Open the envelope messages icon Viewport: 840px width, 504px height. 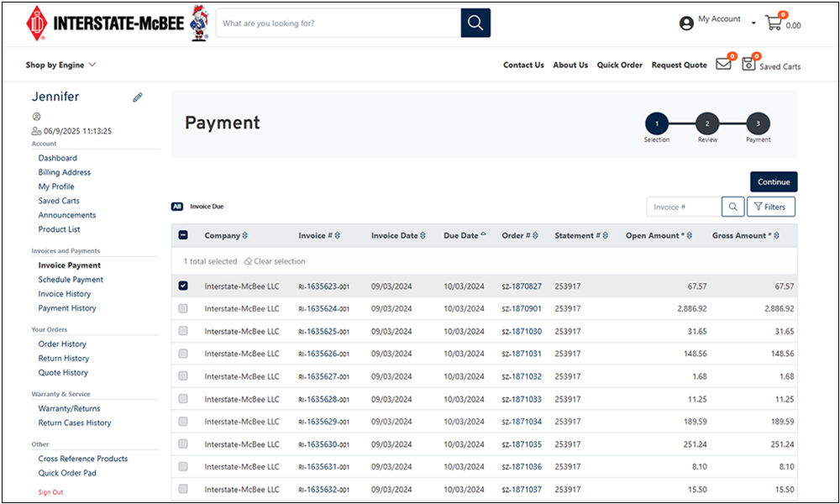[723, 65]
